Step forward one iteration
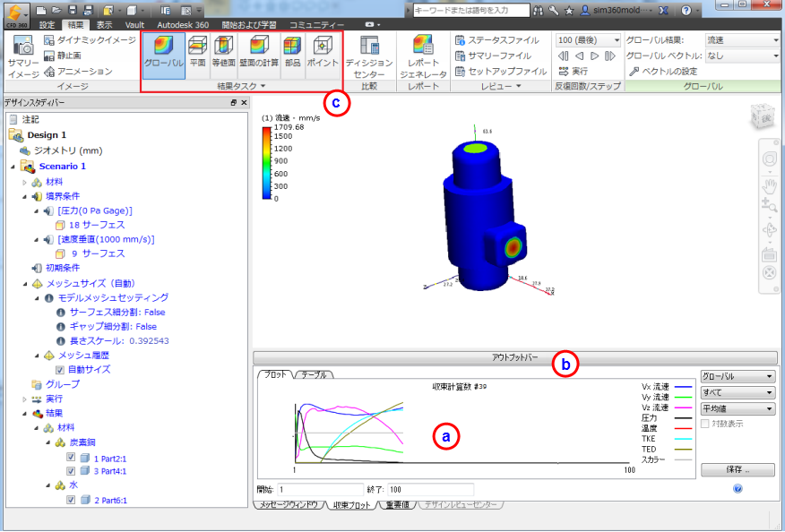Screen dimensions: 785x532 click(595, 56)
